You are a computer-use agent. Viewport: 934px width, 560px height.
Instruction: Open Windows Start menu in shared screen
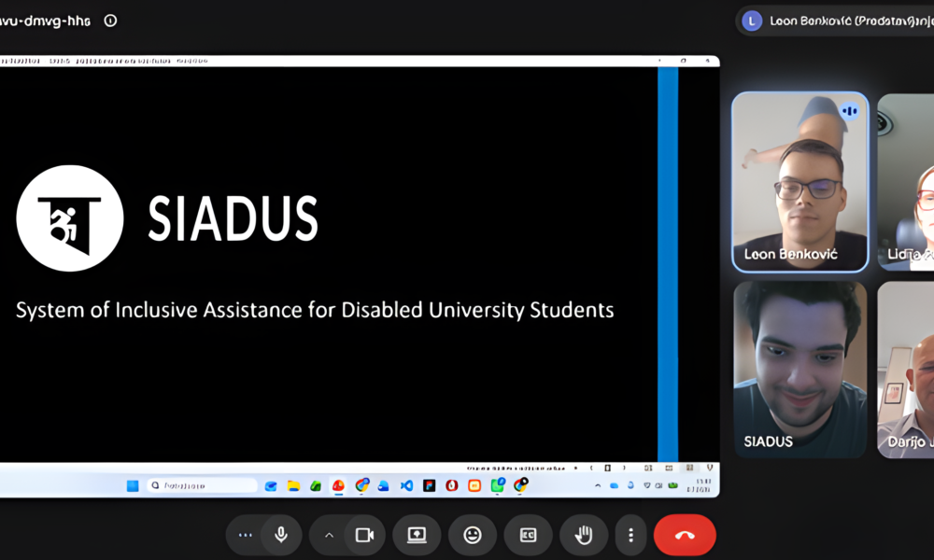pos(133,485)
